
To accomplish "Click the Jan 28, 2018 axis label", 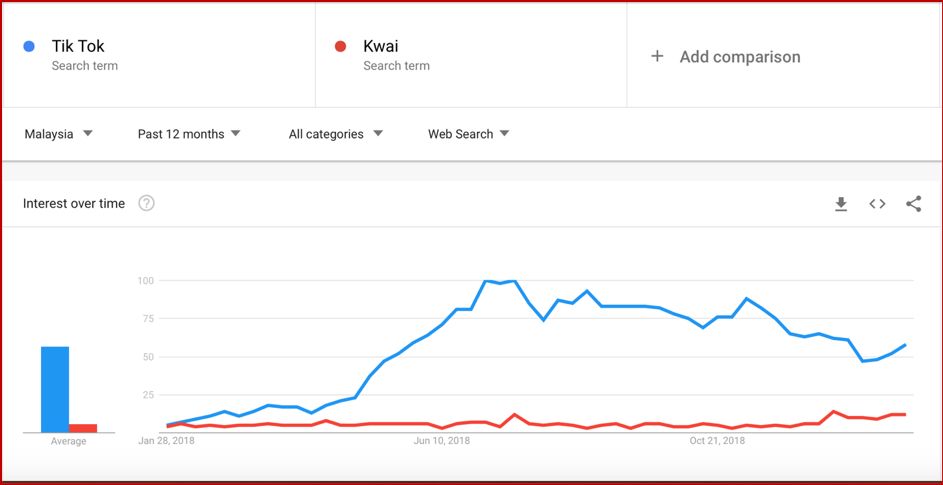I will click(166, 440).
